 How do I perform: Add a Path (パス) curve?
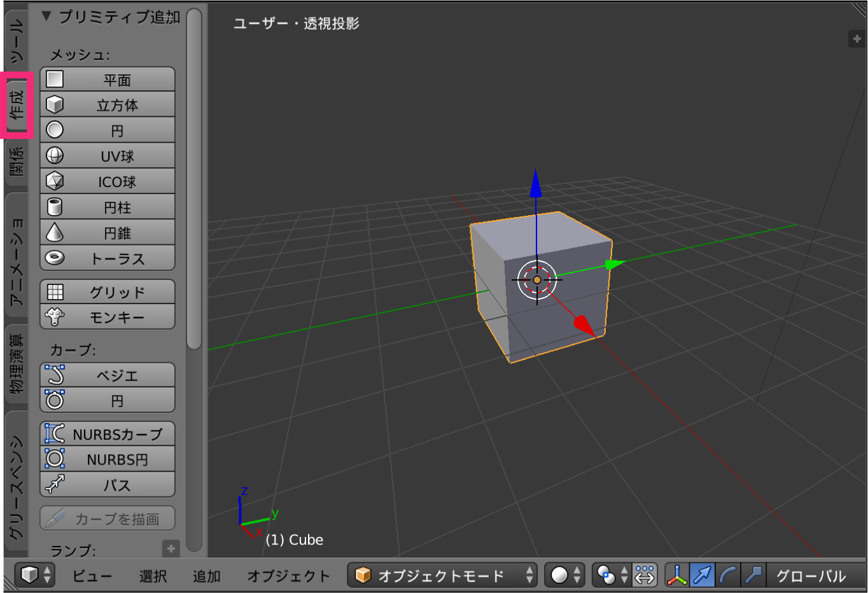108,485
